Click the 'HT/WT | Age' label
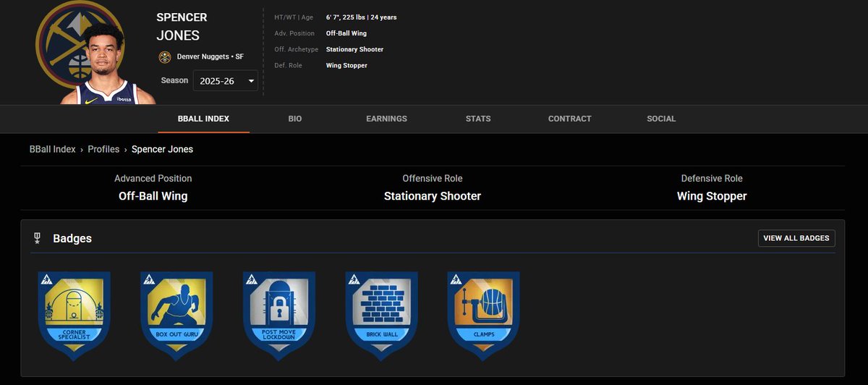868x385 pixels. pyautogui.click(x=294, y=17)
